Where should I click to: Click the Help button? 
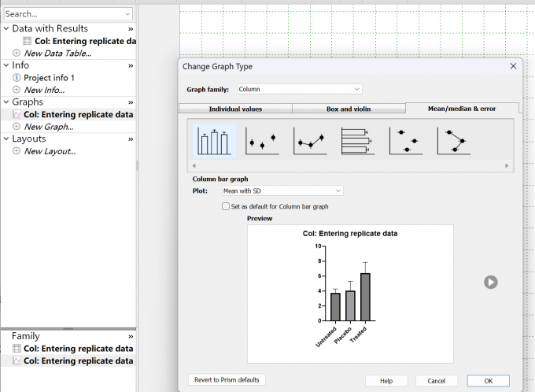coord(386,381)
